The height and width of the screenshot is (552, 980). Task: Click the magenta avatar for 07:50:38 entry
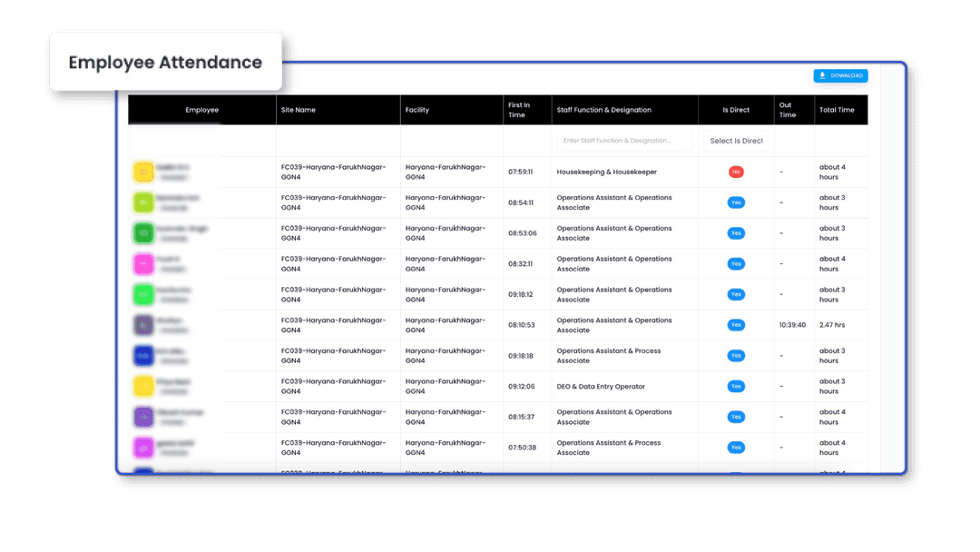(143, 448)
